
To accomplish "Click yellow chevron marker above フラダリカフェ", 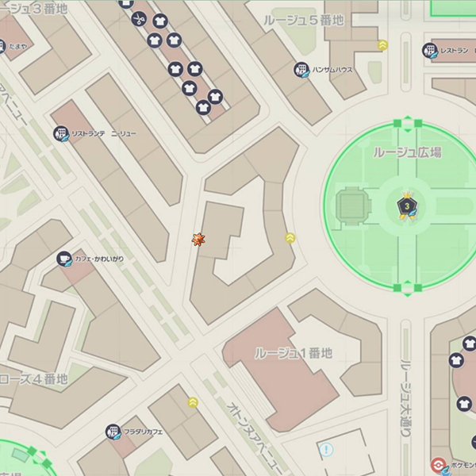I will click(193, 402).
